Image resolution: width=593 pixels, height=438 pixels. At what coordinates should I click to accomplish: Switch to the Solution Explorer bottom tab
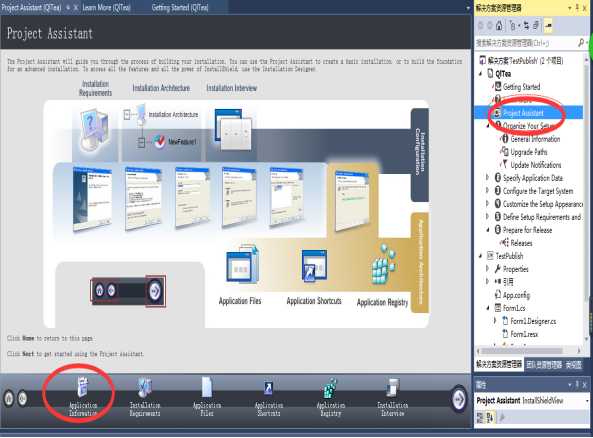tap(499, 364)
